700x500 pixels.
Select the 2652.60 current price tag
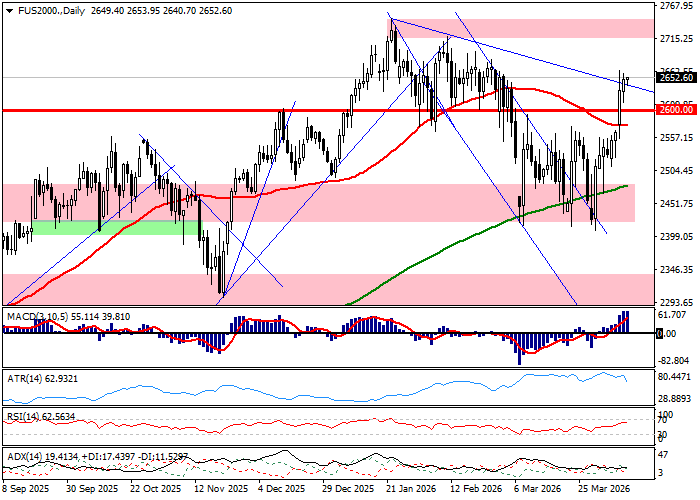pos(675,78)
